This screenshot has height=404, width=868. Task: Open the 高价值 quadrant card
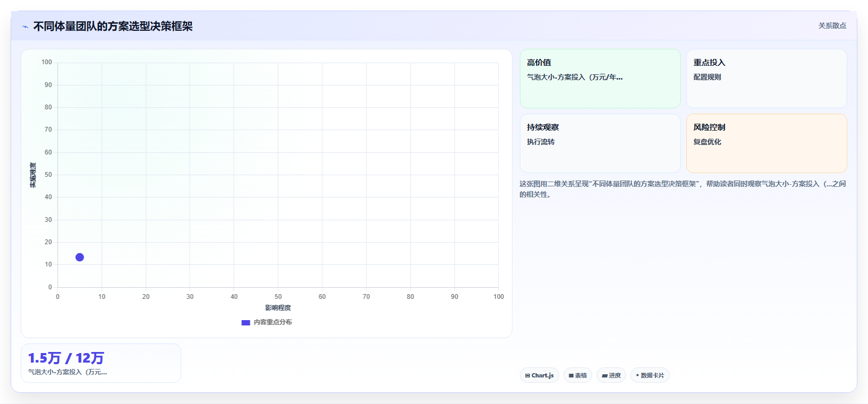pyautogui.click(x=600, y=79)
